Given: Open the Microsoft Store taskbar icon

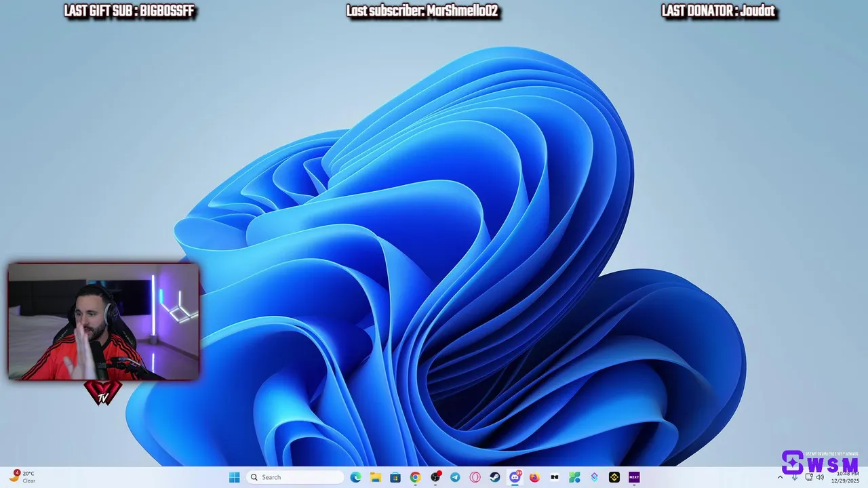Looking at the screenshot, I should (395, 477).
